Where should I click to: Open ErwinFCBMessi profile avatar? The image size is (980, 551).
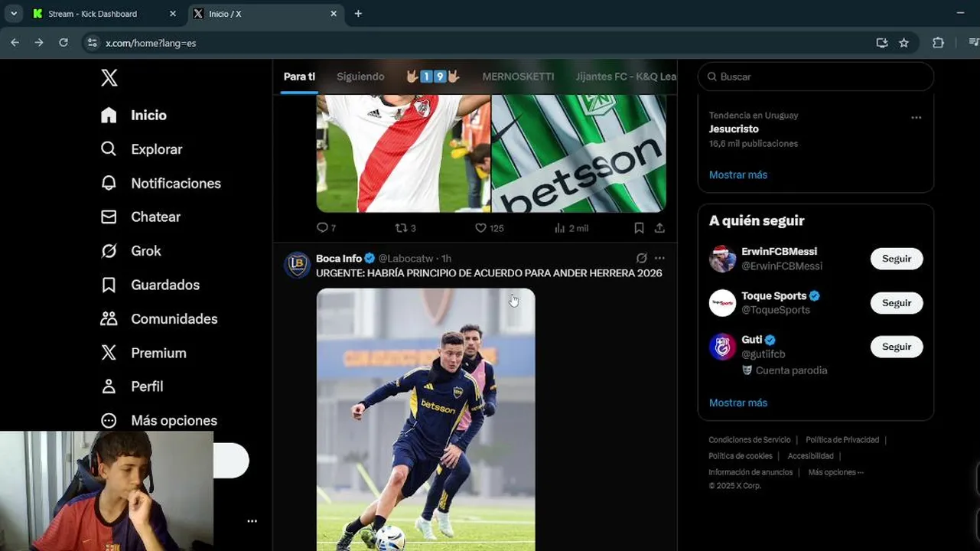722,259
